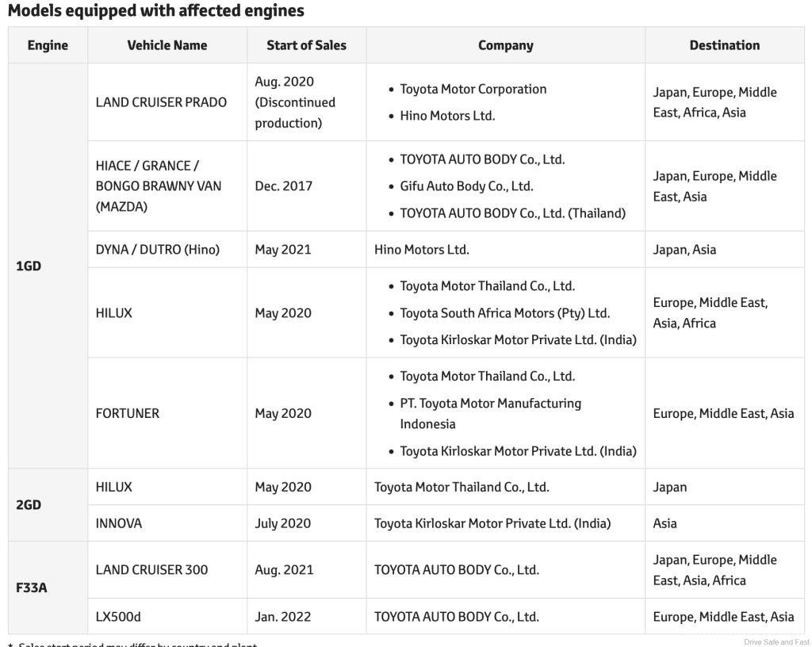Select the "Jan. 2022" start date cell
This screenshot has width=812, height=647.
point(284,617)
